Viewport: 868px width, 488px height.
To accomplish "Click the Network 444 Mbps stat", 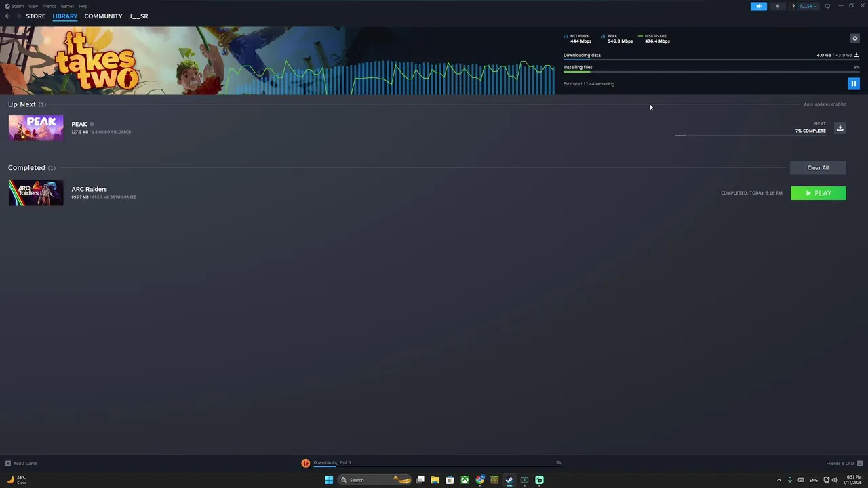I will point(578,39).
